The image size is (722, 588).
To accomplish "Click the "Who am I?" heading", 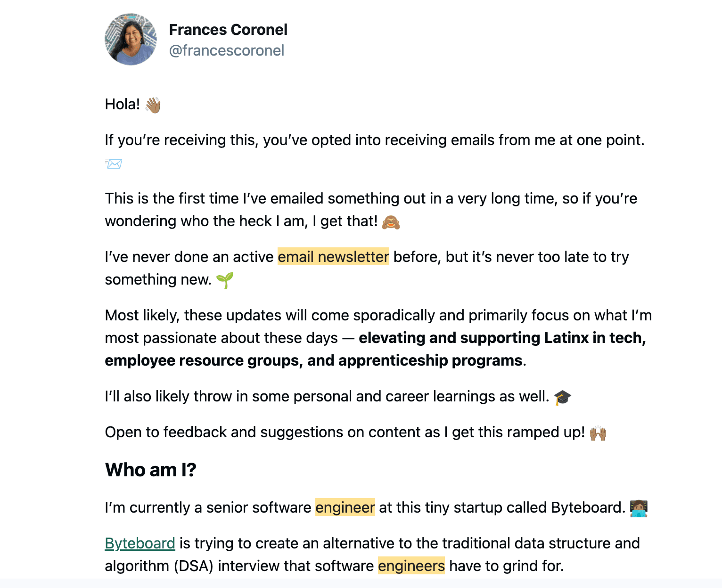I will (150, 470).
